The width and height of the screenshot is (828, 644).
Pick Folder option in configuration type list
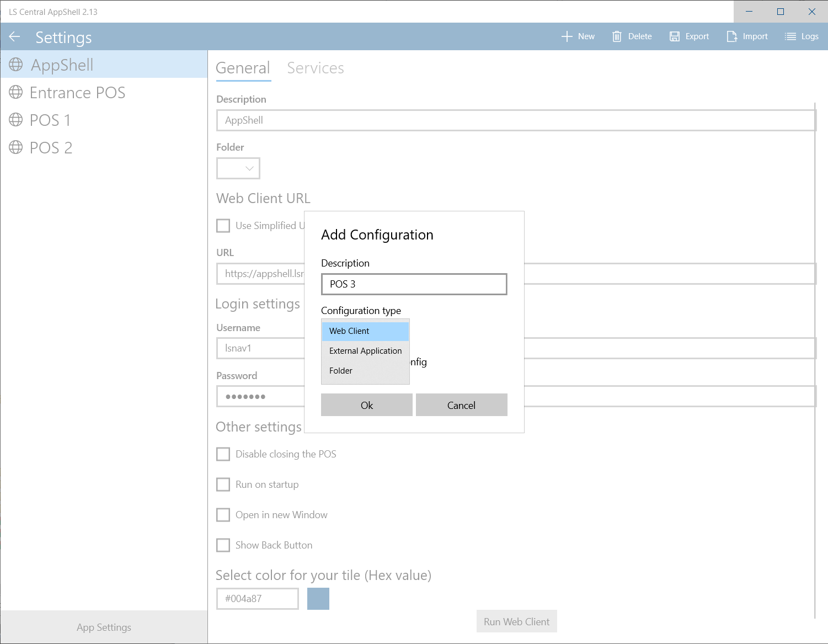(x=341, y=371)
